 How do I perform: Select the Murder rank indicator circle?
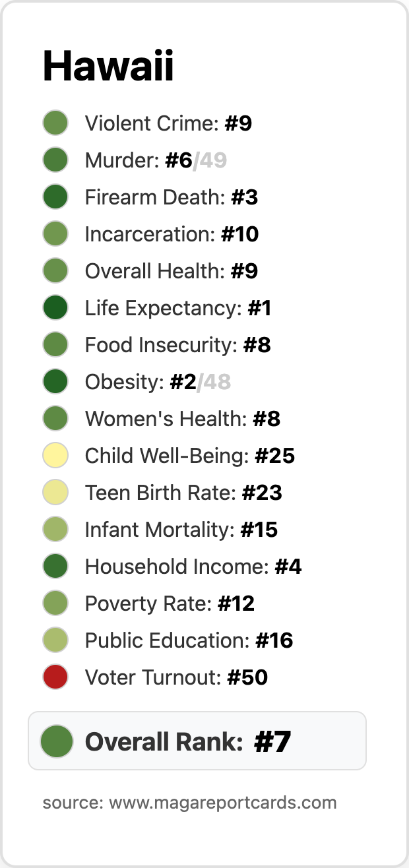point(55,160)
